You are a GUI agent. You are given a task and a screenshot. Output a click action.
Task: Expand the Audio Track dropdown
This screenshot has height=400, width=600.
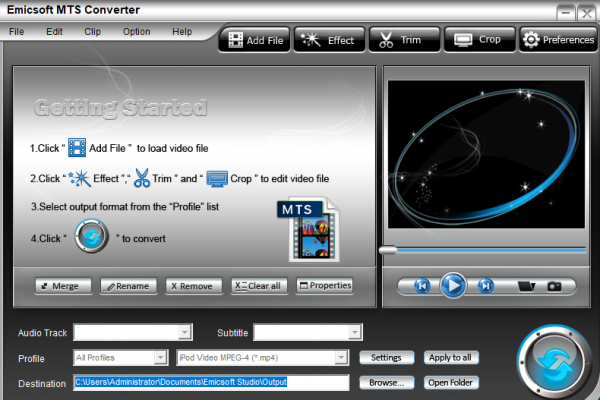click(x=185, y=332)
